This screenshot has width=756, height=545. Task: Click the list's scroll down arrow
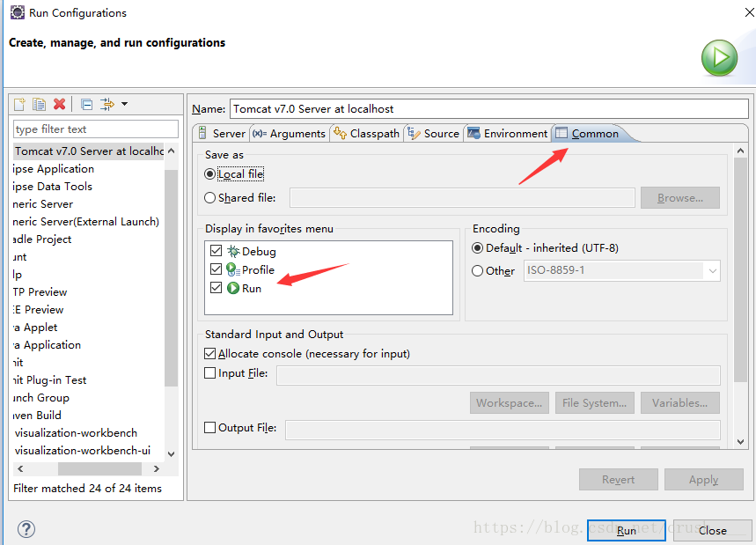171,453
